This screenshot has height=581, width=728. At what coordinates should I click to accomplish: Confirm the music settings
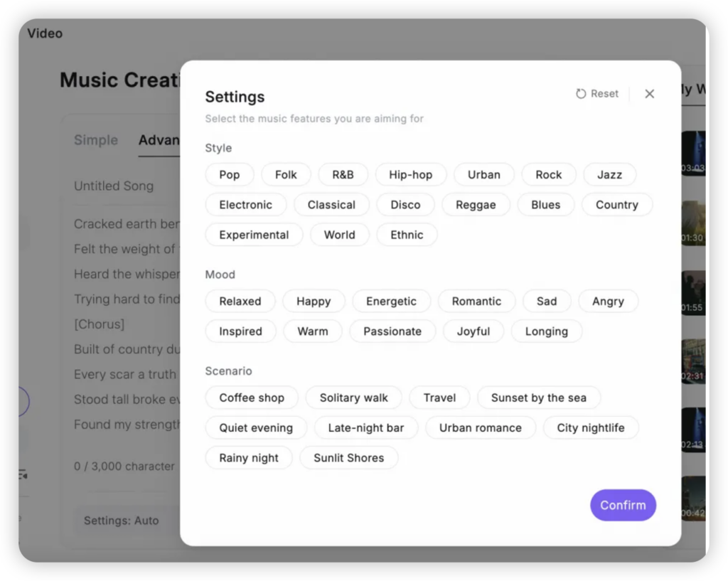click(x=623, y=506)
